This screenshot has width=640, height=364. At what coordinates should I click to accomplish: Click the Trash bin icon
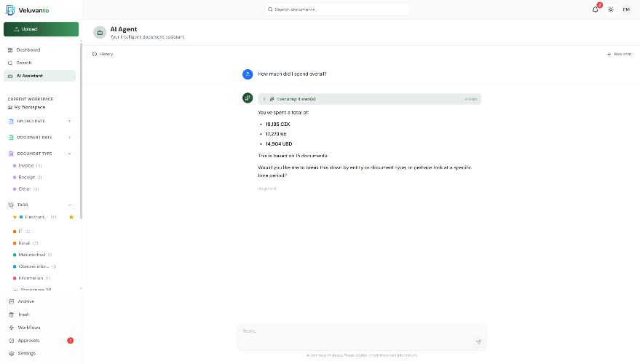pyautogui.click(x=12, y=314)
